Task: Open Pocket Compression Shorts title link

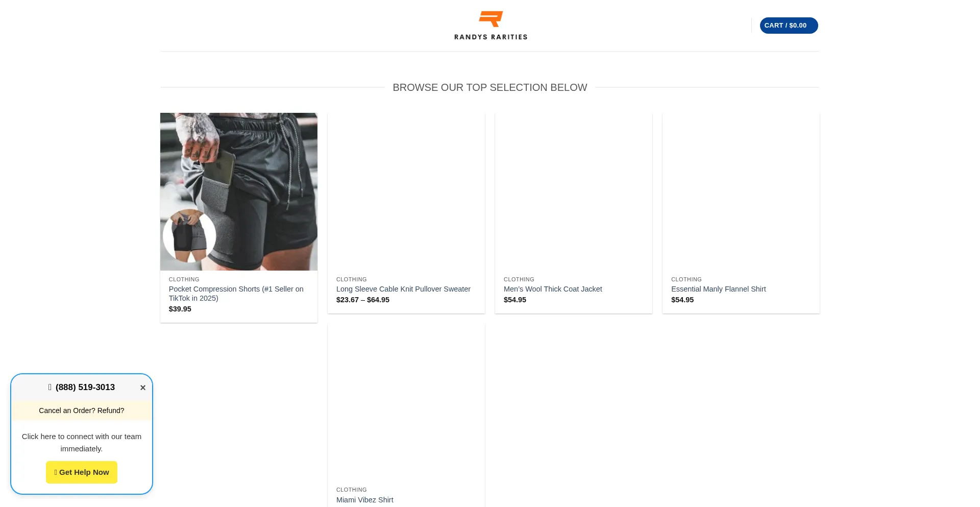Action: click(x=236, y=294)
